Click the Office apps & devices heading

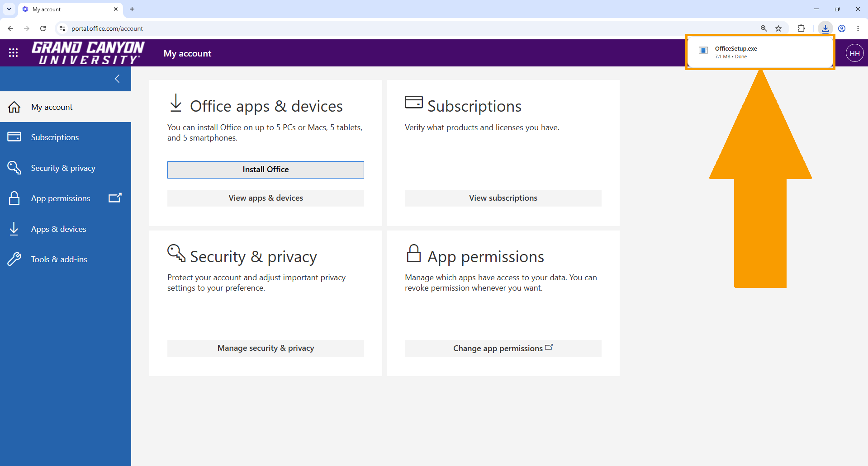pos(266,106)
